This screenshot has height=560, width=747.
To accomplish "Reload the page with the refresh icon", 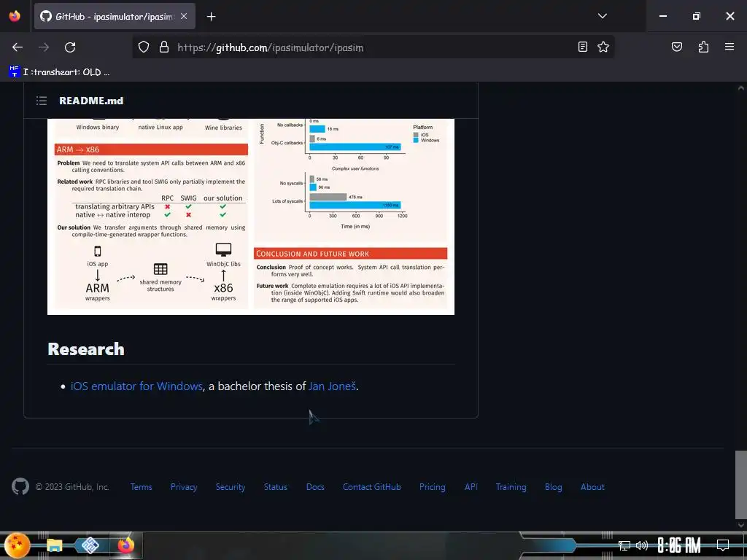I will coord(70,47).
